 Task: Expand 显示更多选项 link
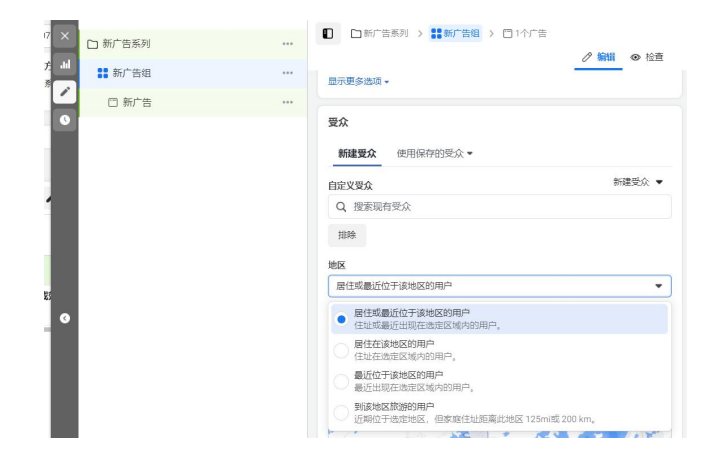click(358, 81)
